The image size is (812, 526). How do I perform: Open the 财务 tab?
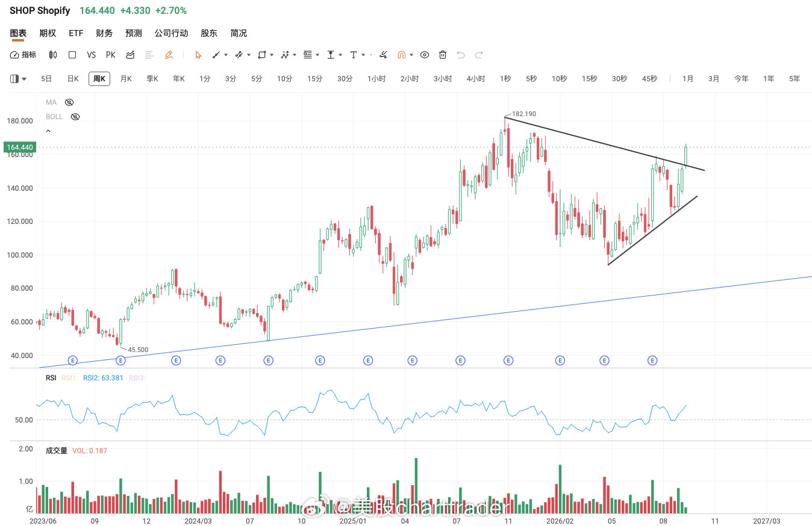(104, 33)
